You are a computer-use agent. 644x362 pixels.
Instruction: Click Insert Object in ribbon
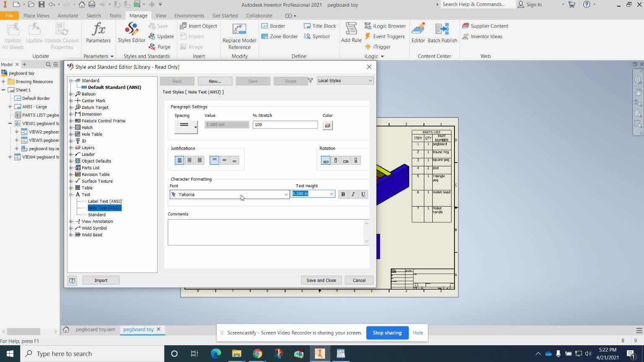click(198, 26)
